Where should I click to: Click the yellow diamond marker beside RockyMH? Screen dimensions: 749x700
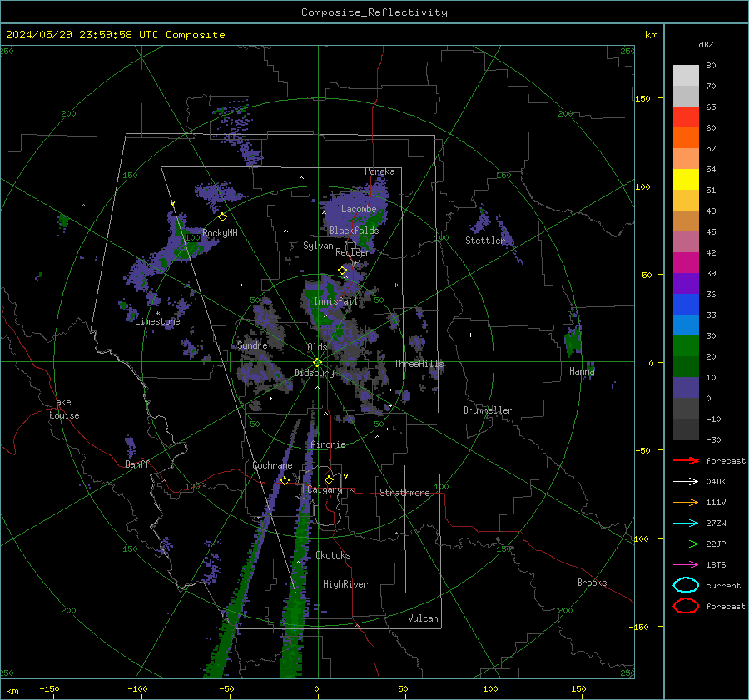point(222,217)
